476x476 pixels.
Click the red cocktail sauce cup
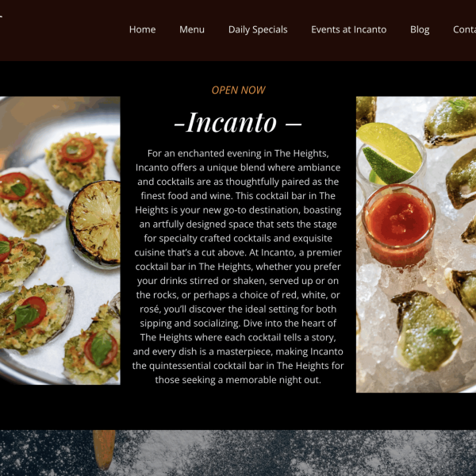click(x=399, y=225)
